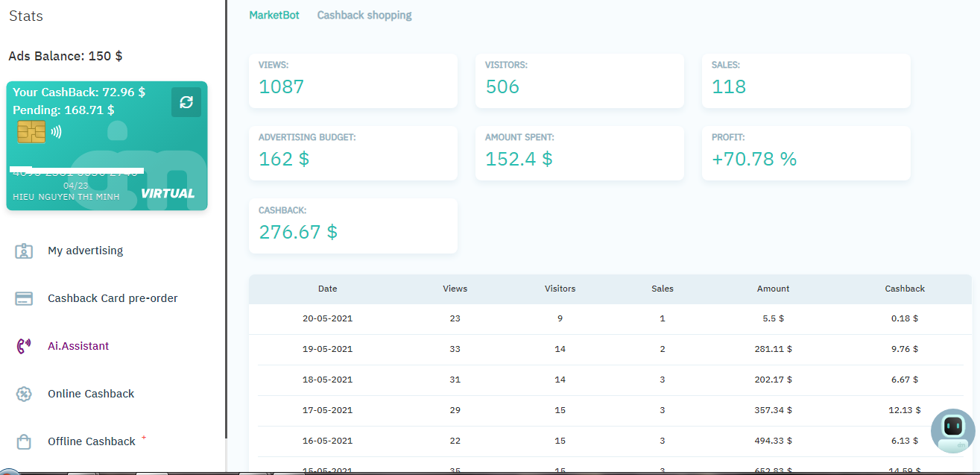
Task: Click the refresh icon on cashback card
Action: click(186, 102)
